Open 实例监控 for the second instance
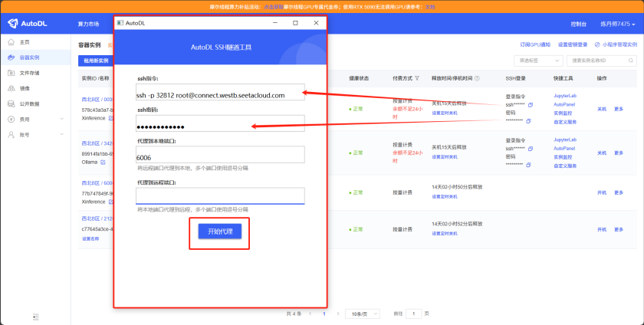This screenshot has height=325, width=644. [x=563, y=157]
